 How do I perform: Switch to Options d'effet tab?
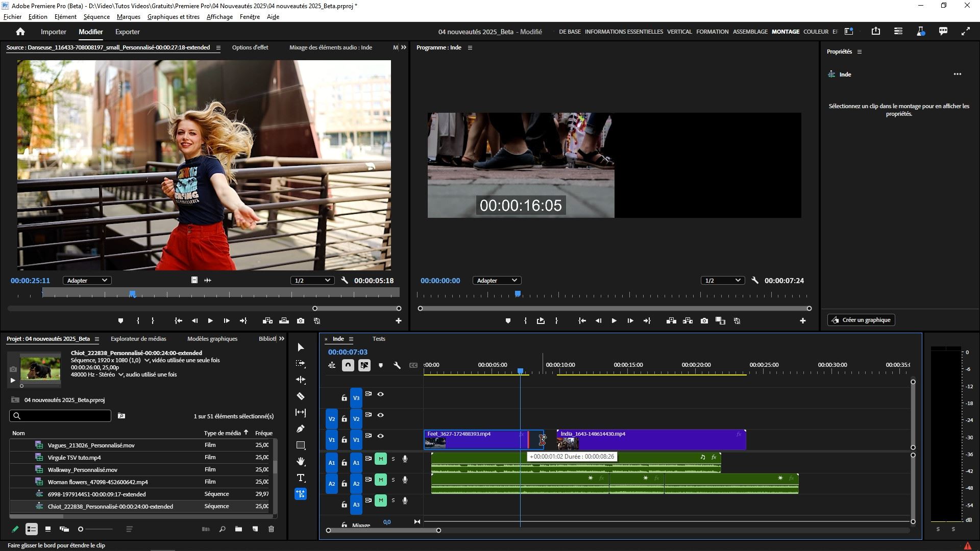(250, 47)
